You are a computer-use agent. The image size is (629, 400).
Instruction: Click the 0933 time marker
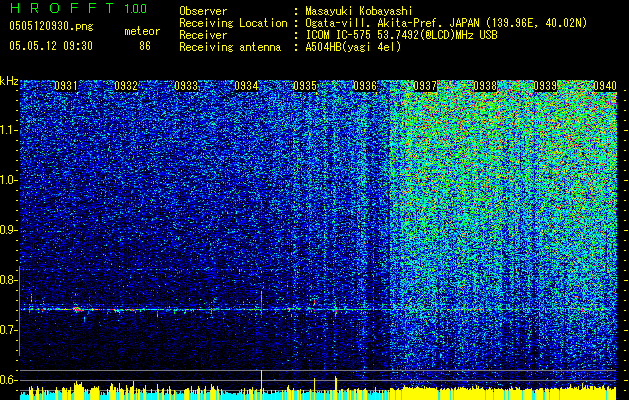[186, 86]
